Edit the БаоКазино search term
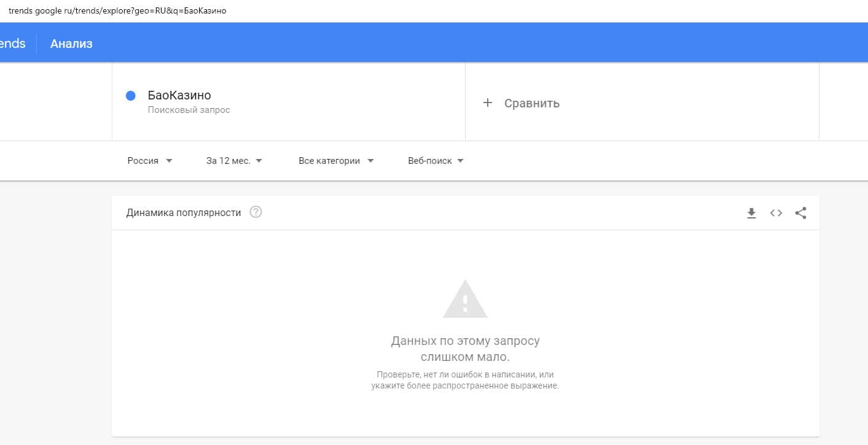 click(x=179, y=95)
